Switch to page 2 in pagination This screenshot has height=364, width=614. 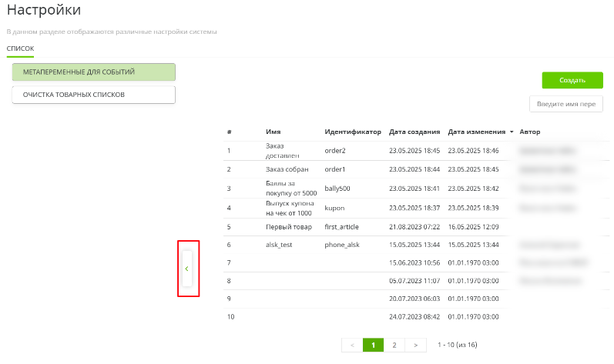pyautogui.click(x=394, y=345)
